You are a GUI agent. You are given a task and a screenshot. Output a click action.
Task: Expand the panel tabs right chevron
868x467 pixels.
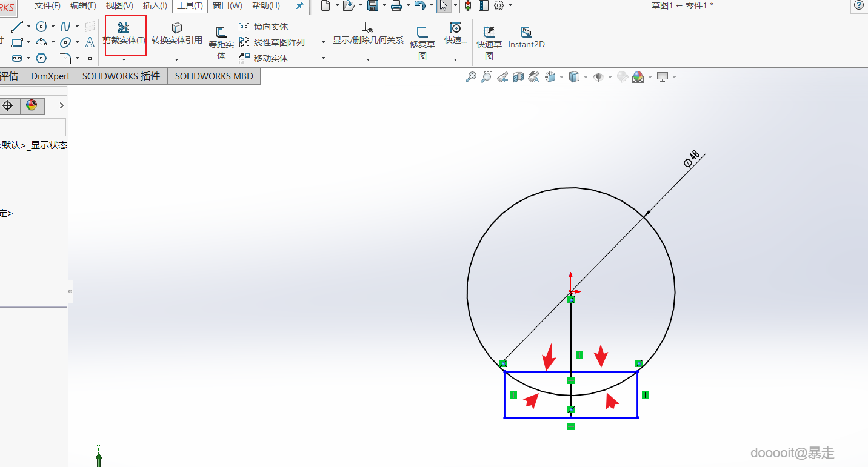pos(61,105)
